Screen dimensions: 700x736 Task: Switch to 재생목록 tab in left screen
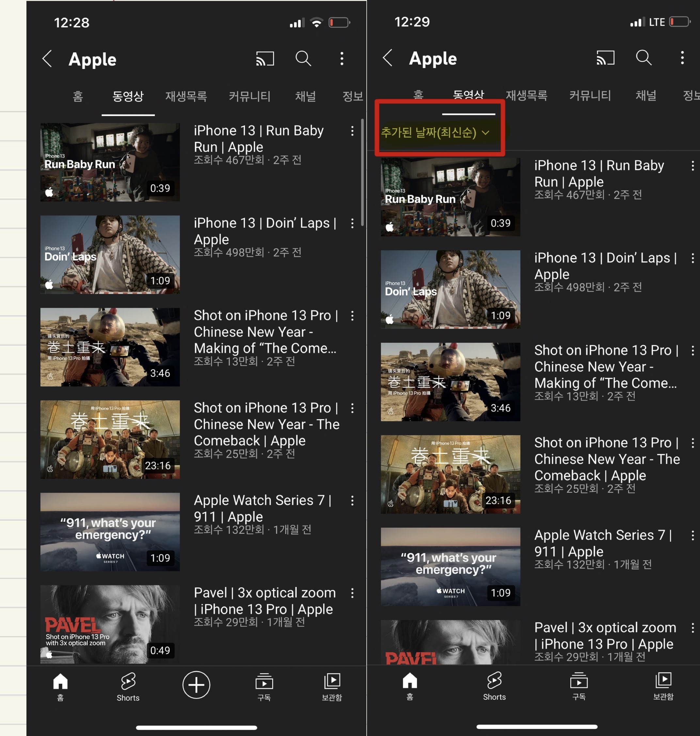tap(186, 97)
